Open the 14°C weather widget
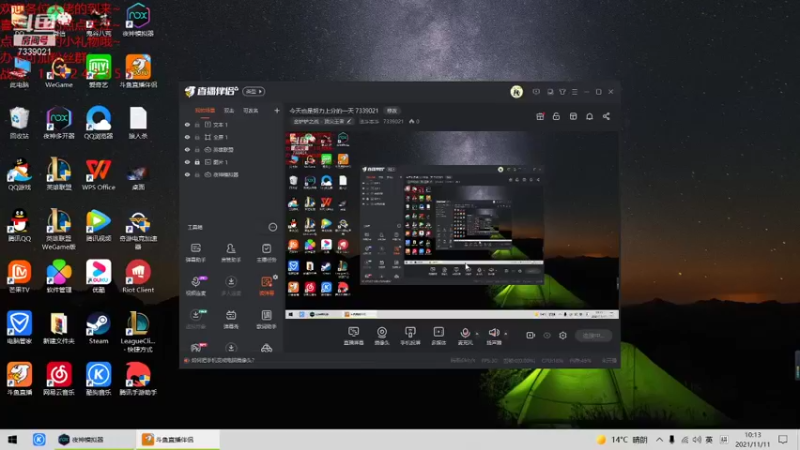Viewport: 800px width, 450px height. [622, 439]
